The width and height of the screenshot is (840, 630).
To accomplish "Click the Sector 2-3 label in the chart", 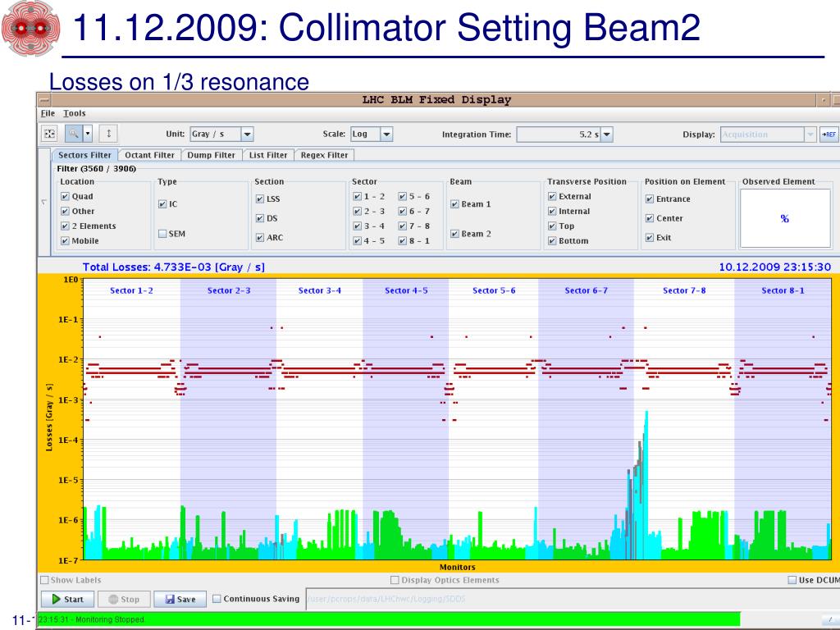I will (x=229, y=290).
